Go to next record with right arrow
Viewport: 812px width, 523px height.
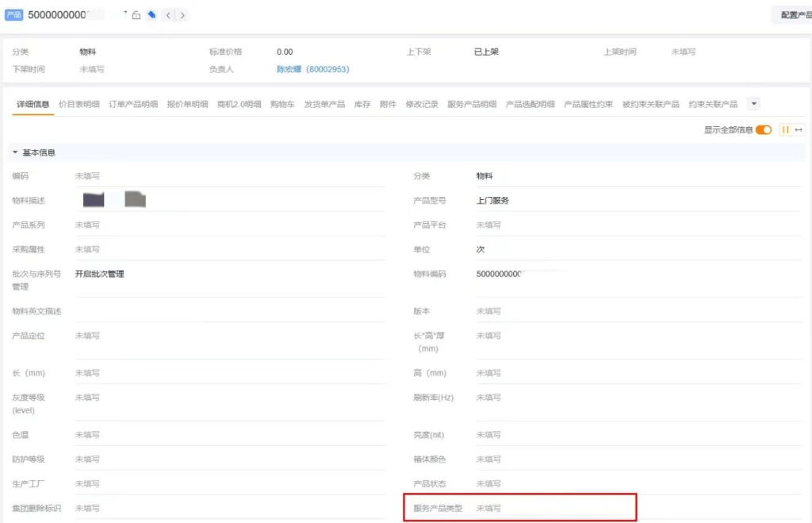182,15
